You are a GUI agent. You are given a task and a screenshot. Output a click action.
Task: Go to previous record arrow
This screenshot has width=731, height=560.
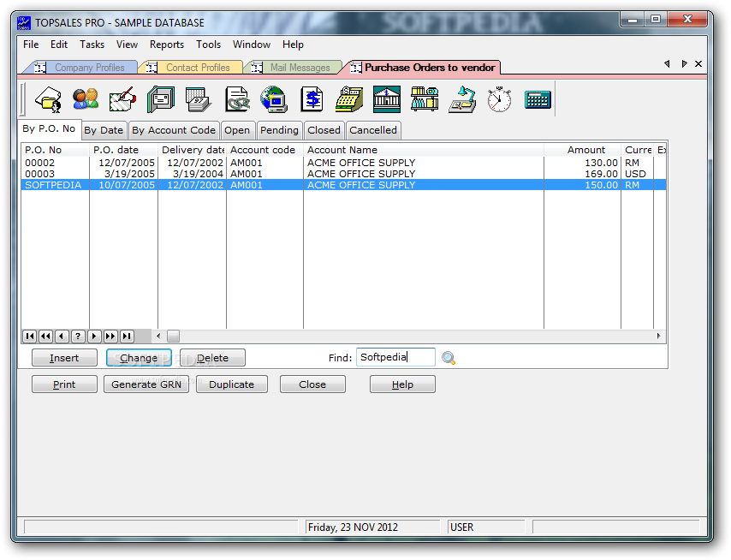(62, 337)
